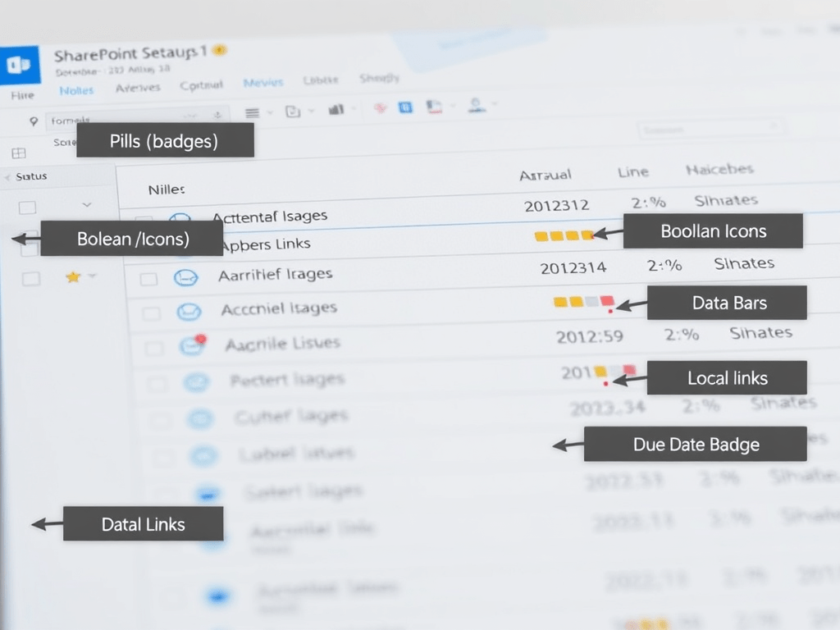Switch to the Nolies tab
The width and height of the screenshot is (840, 630).
[x=76, y=91]
